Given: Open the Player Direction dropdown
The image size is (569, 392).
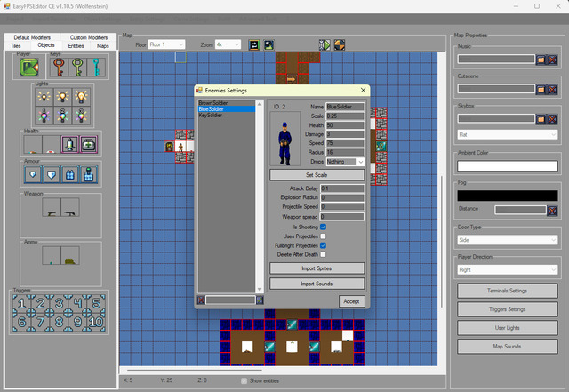Looking at the screenshot, I should click(508, 269).
